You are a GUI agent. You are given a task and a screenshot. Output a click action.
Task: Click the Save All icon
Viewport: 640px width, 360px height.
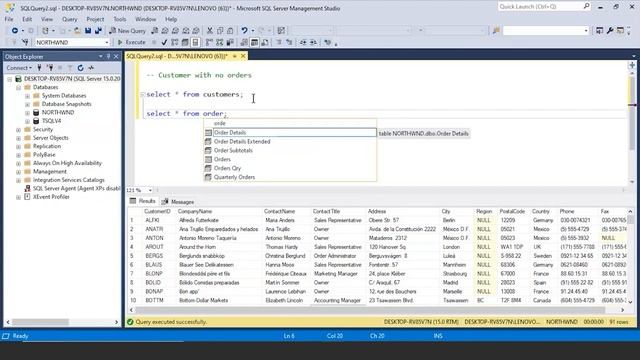(x=98, y=31)
